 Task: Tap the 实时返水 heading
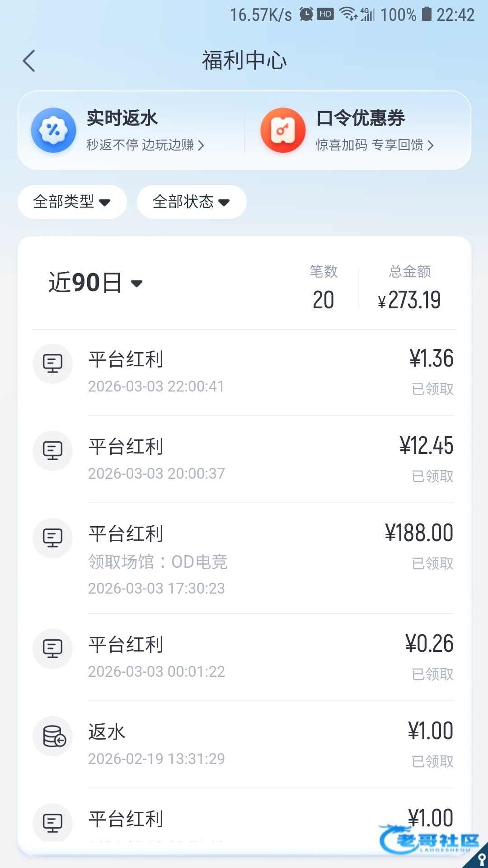(122, 118)
